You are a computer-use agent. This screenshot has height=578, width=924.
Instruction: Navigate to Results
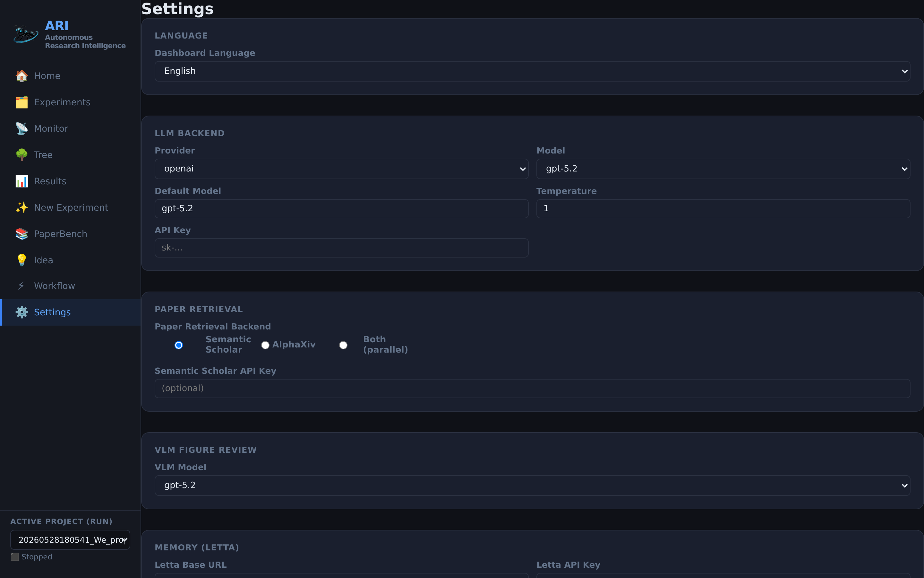coord(71,181)
